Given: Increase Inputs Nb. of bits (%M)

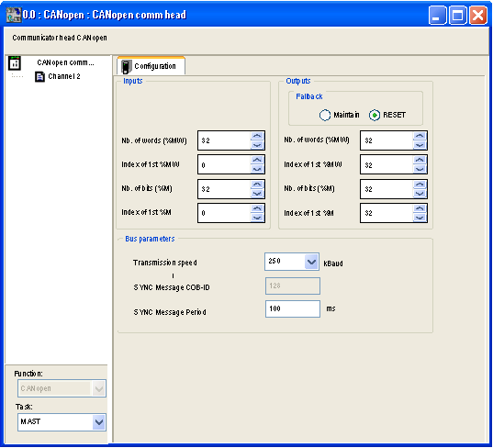Looking at the screenshot, I should tap(257, 185).
